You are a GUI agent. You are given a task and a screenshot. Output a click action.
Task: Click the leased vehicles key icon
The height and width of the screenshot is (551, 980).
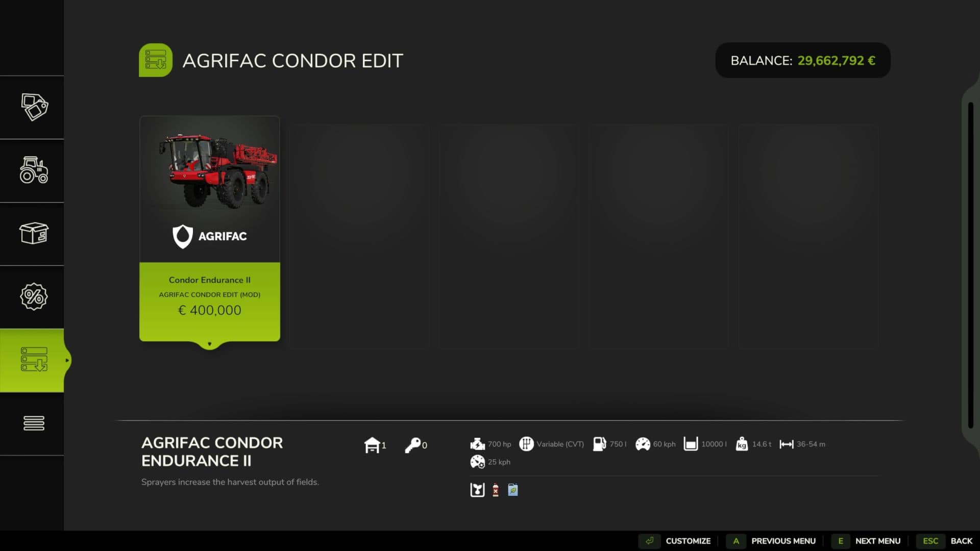click(412, 445)
